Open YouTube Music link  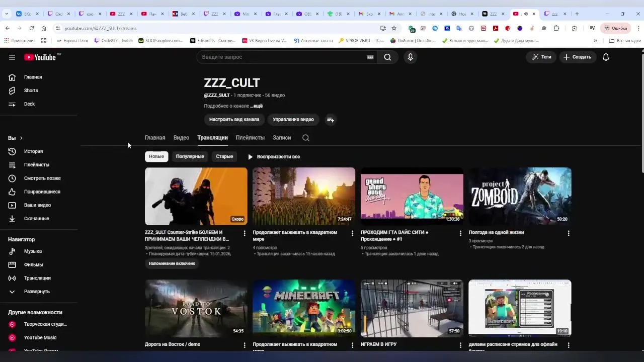(39, 338)
